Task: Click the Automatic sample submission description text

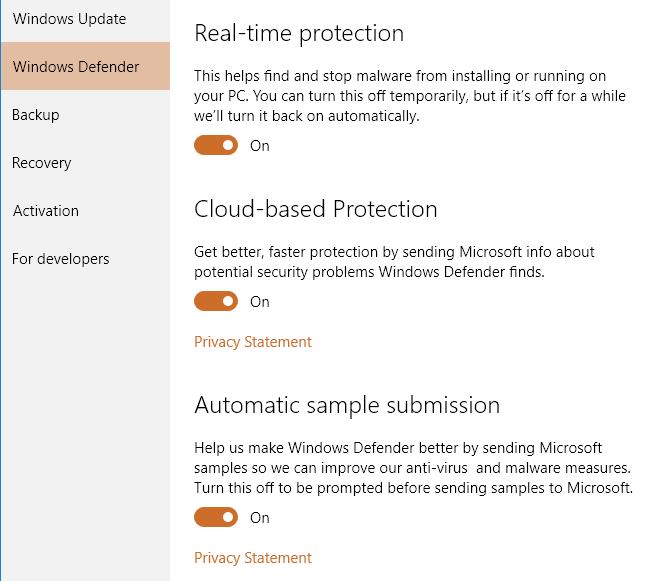Action: pos(414,468)
